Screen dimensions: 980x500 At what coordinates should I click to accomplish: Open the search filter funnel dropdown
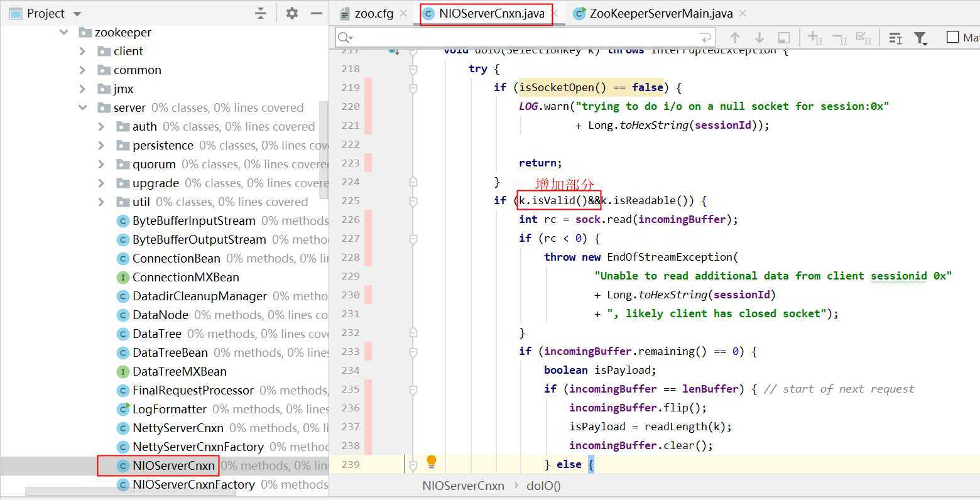[x=921, y=38]
